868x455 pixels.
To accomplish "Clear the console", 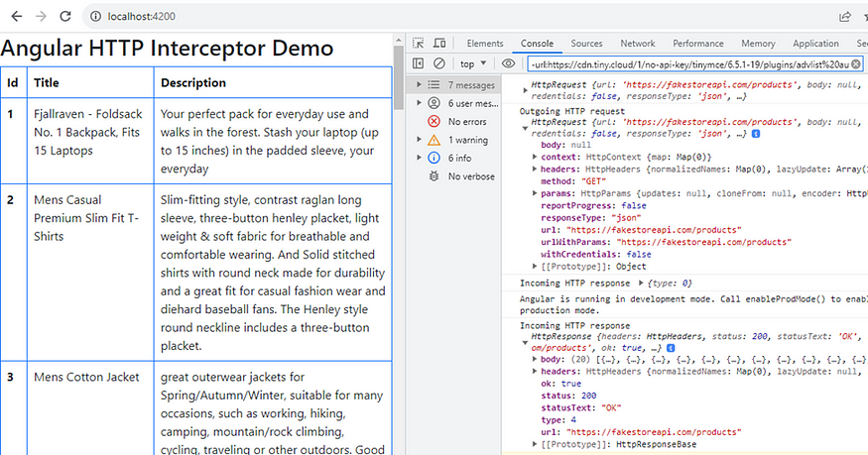I will (439, 63).
